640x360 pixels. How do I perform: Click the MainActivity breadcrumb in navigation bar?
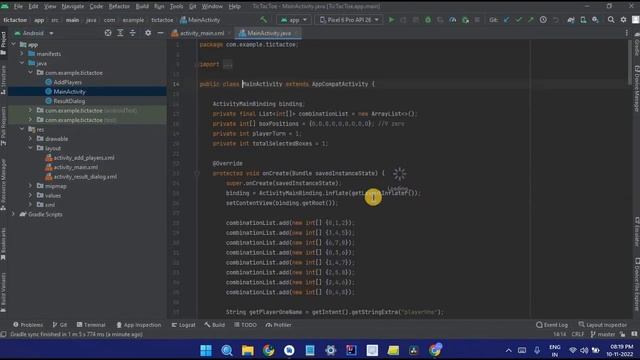click(200, 20)
